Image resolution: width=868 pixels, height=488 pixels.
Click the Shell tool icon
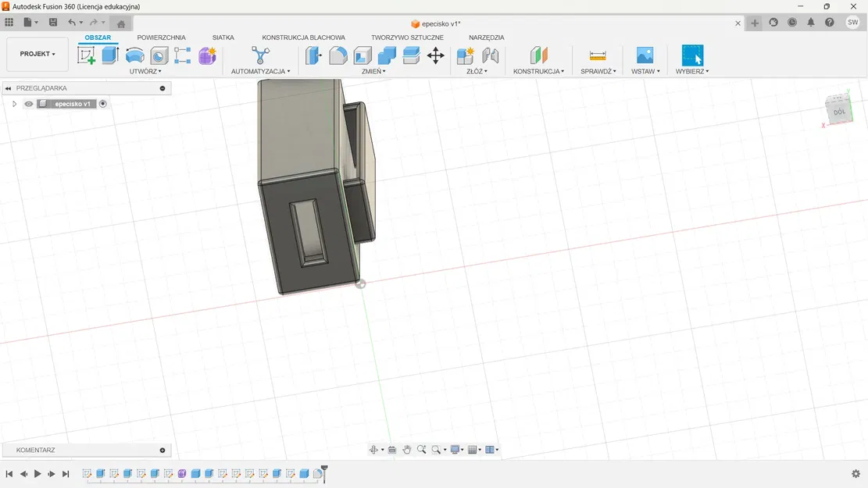tap(363, 55)
